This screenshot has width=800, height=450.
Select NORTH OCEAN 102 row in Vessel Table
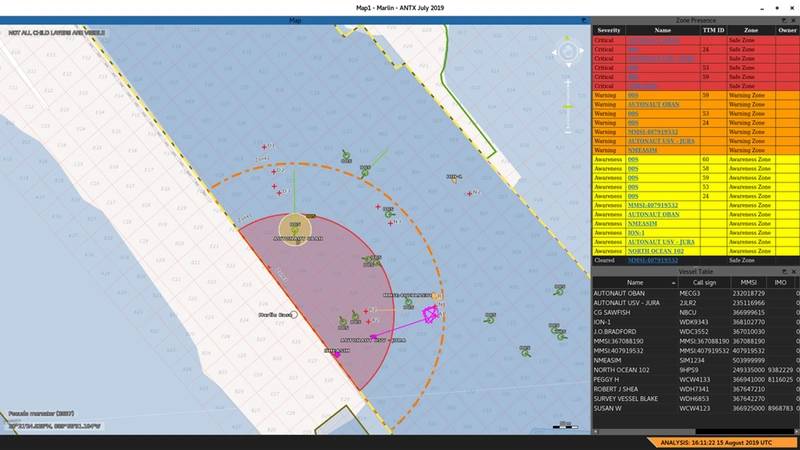pos(694,370)
